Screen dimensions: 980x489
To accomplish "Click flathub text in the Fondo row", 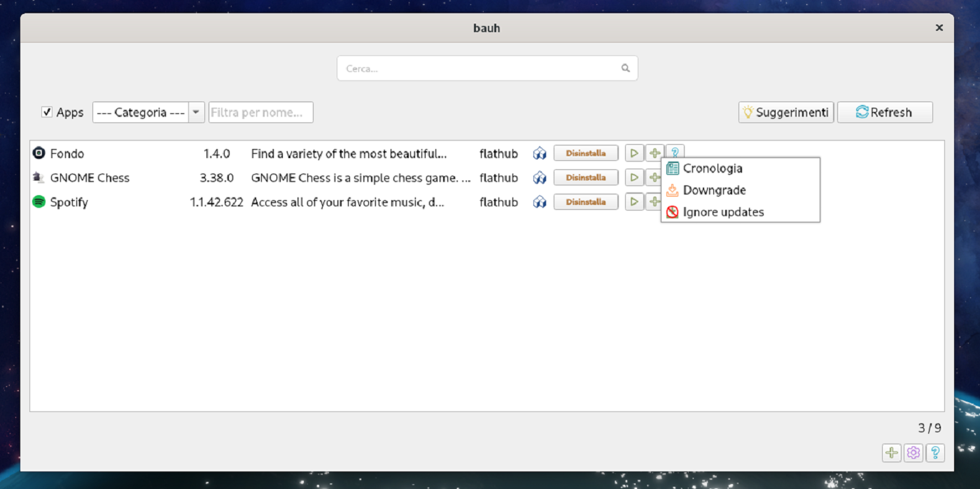I will pyautogui.click(x=498, y=153).
